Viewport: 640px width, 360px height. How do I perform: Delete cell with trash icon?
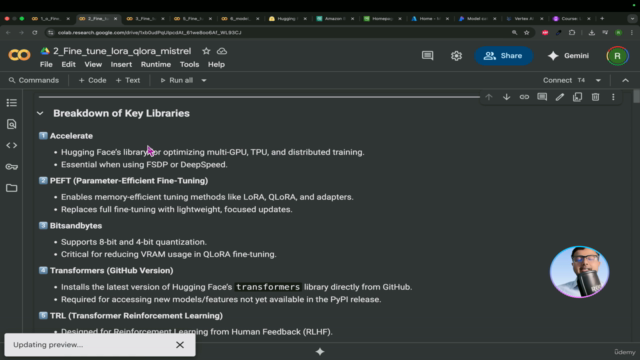(x=596, y=97)
